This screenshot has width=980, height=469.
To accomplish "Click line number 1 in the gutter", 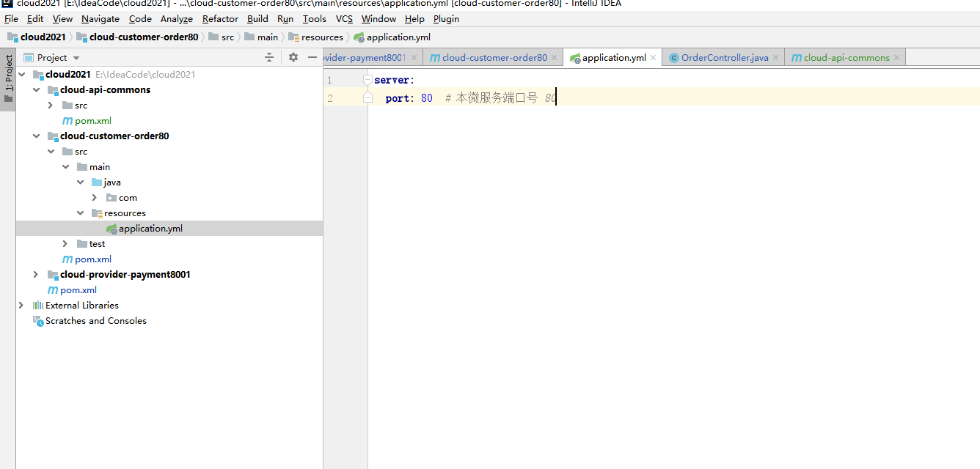I will coord(329,79).
